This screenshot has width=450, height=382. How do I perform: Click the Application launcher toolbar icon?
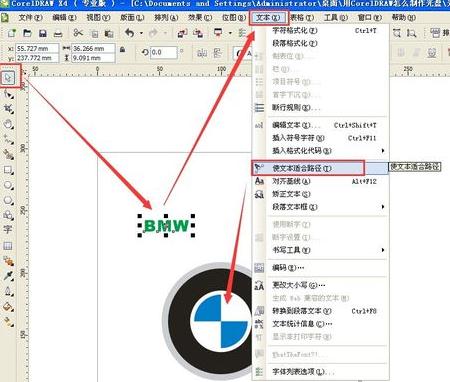tap(218, 33)
